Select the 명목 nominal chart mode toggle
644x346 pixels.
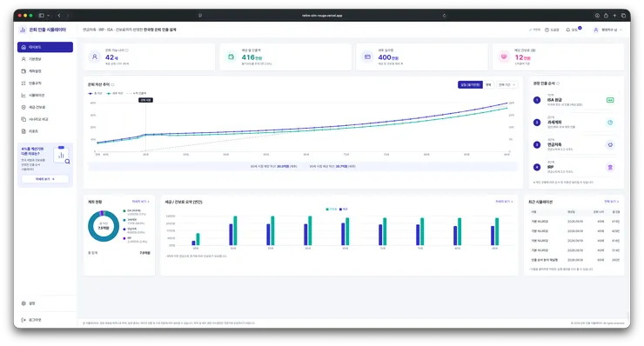[x=488, y=84]
